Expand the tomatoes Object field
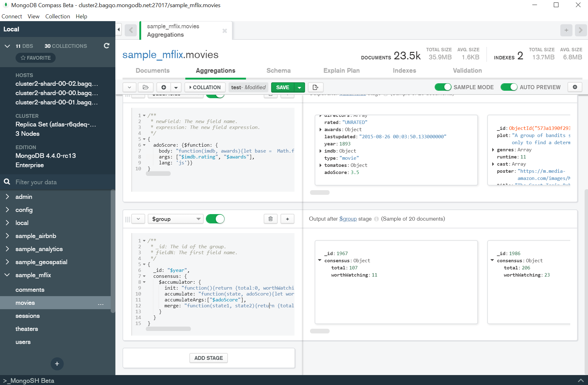588x385 pixels. [x=321, y=165]
